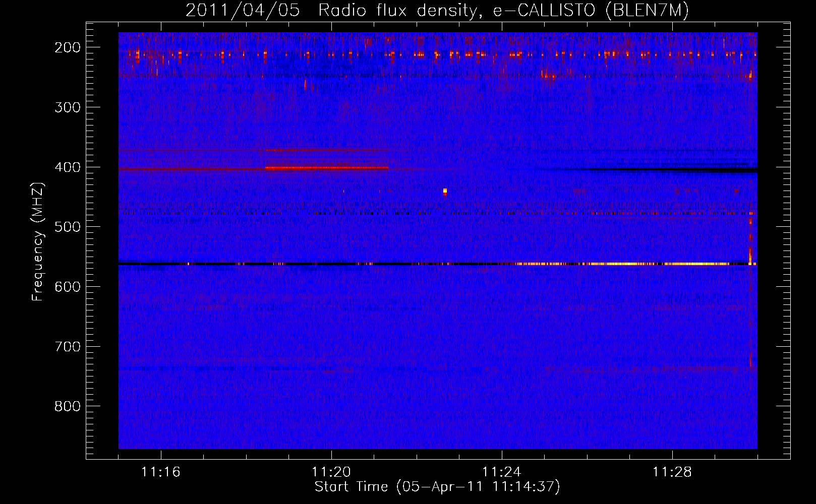Select the 500 frequency tick label

pyautogui.click(x=68, y=227)
